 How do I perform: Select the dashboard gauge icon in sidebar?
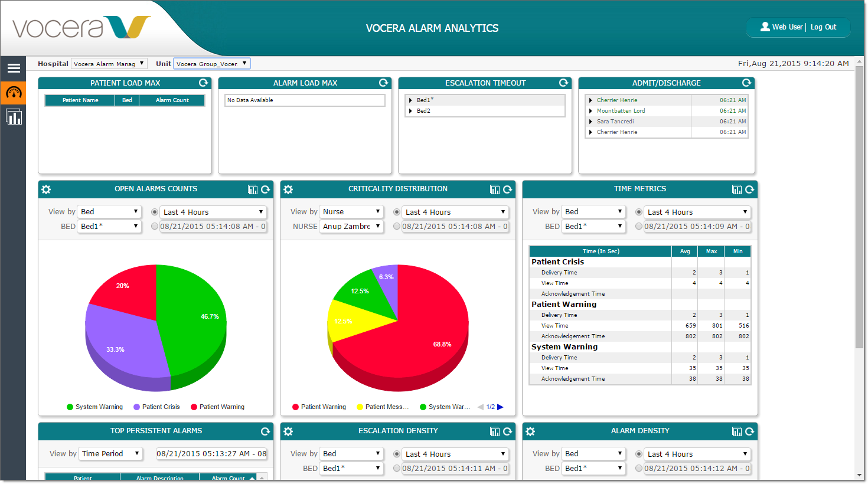(x=14, y=93)
